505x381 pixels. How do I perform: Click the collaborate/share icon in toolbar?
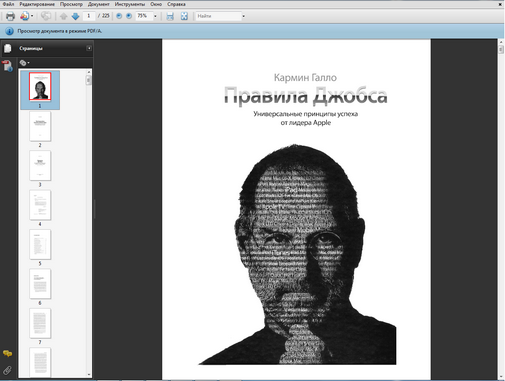tap(46, 16)
